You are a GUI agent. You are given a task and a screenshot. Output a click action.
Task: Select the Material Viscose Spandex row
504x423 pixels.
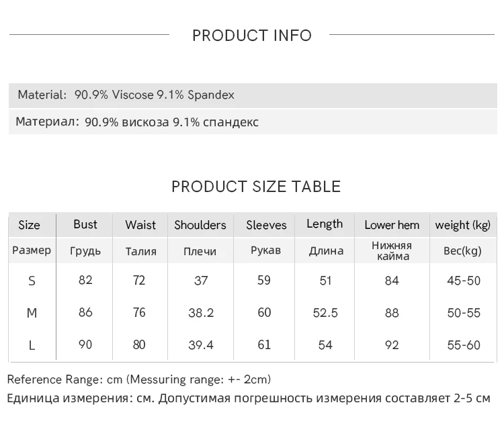pos(126,95)
